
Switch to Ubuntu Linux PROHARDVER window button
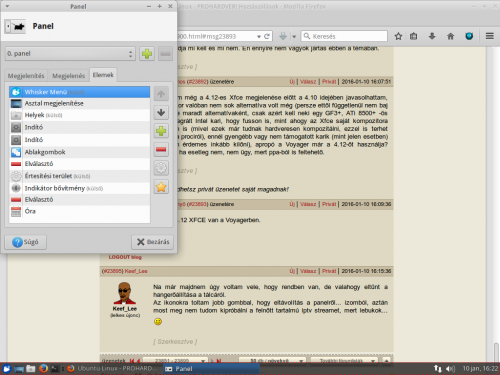(113, 369)
